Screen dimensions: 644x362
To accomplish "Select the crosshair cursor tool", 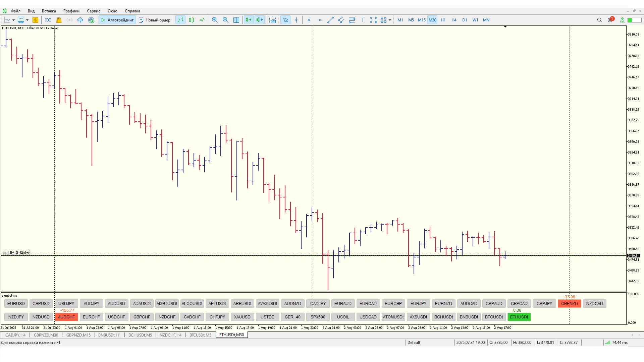I will [296, 20].
